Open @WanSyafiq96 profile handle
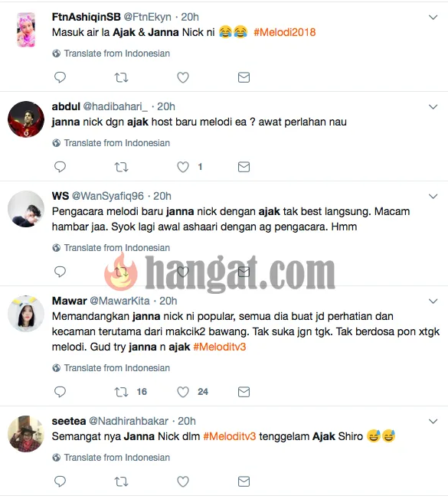Screen dimensions: 448x499 pos(108,196)
